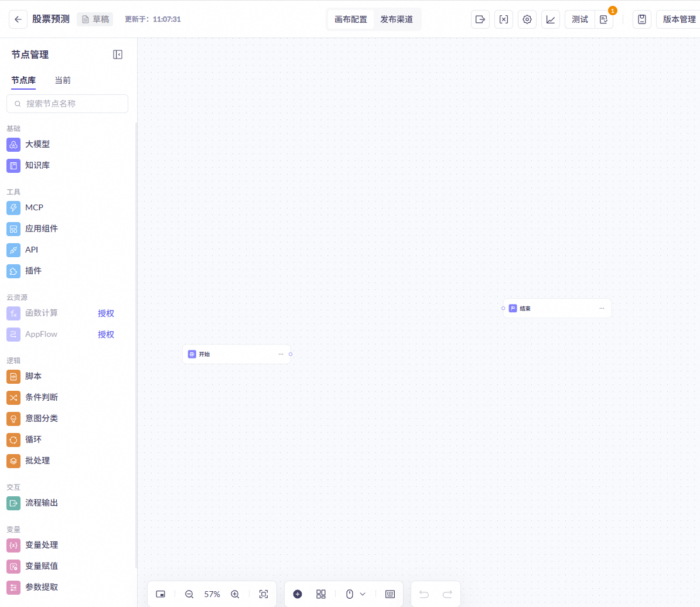Select the 知识库 node
Screen dimensions: 700x607
point(28,165)
